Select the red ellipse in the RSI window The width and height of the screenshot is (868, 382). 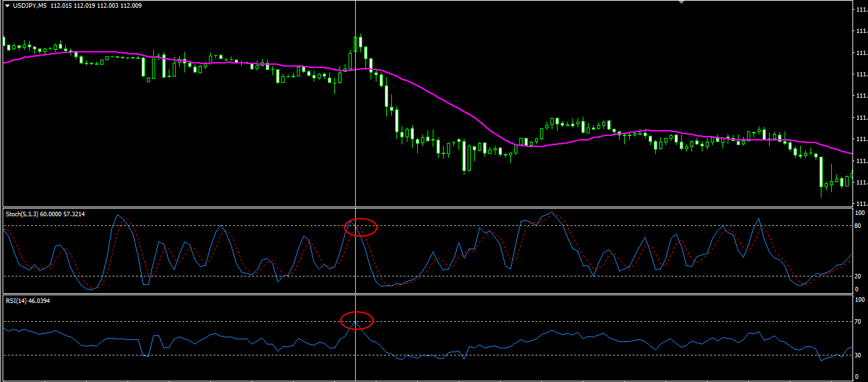(x=356, y=320)
